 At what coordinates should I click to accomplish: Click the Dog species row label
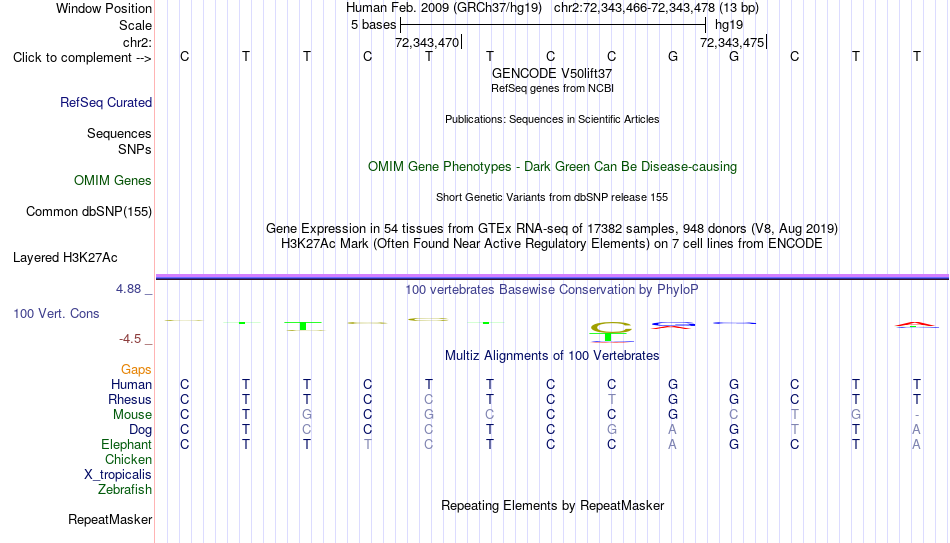tap(140, 430)
